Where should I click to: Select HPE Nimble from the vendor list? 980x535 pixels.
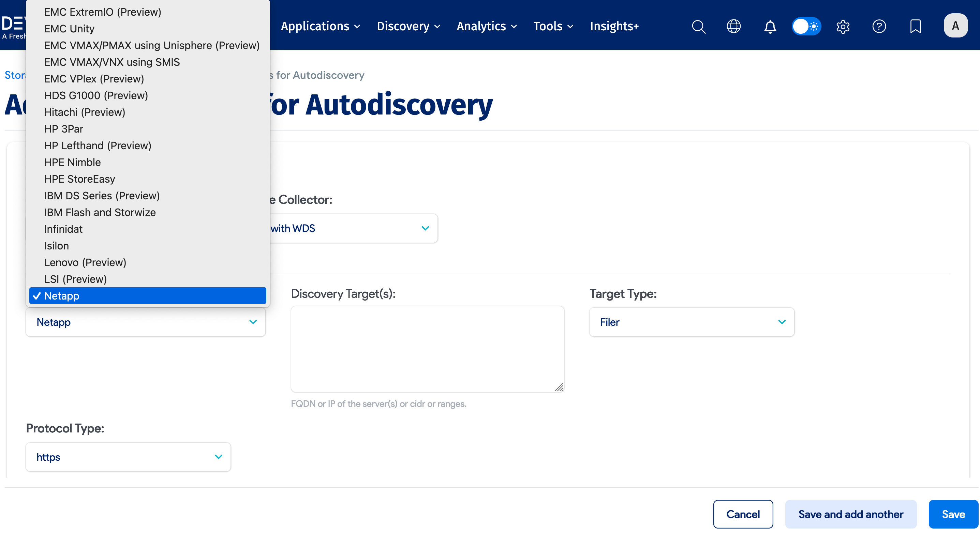(x=72, y=162)
